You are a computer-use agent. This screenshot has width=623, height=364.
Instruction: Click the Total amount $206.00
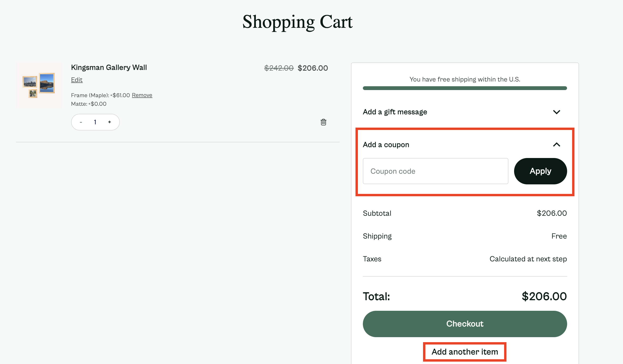tap(544, 296)
